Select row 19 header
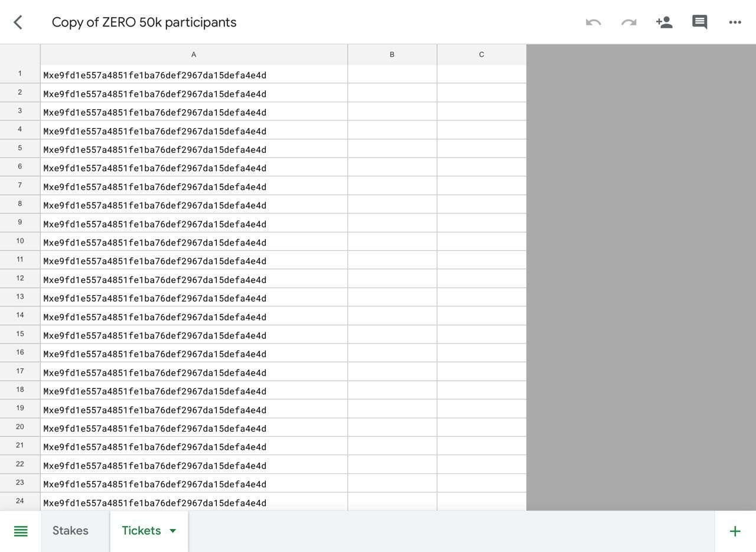 pyautogui.click(x=20, y=409)
